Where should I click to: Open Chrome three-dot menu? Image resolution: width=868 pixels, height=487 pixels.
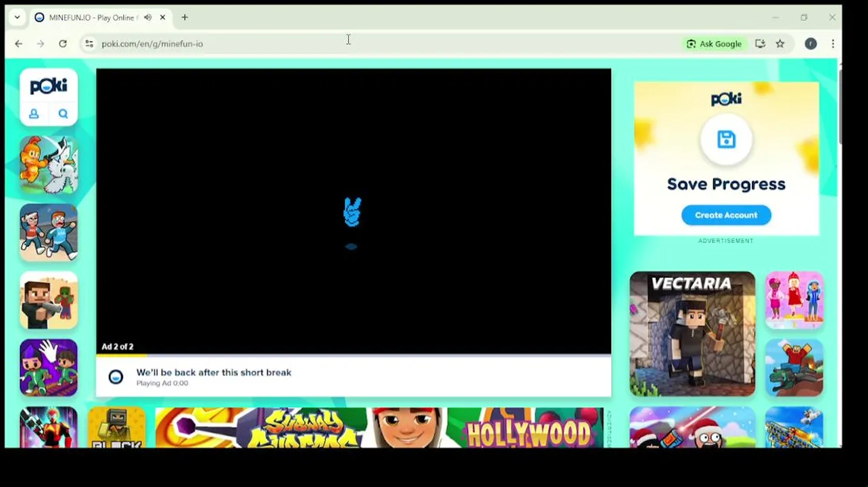click(833, 44)
